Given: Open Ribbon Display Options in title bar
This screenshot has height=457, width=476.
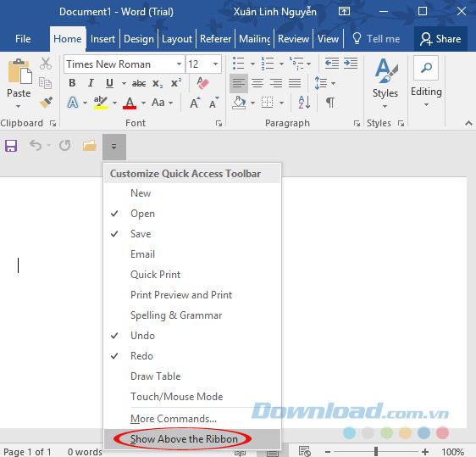Looking at the screenshot, I should (344, 12).
